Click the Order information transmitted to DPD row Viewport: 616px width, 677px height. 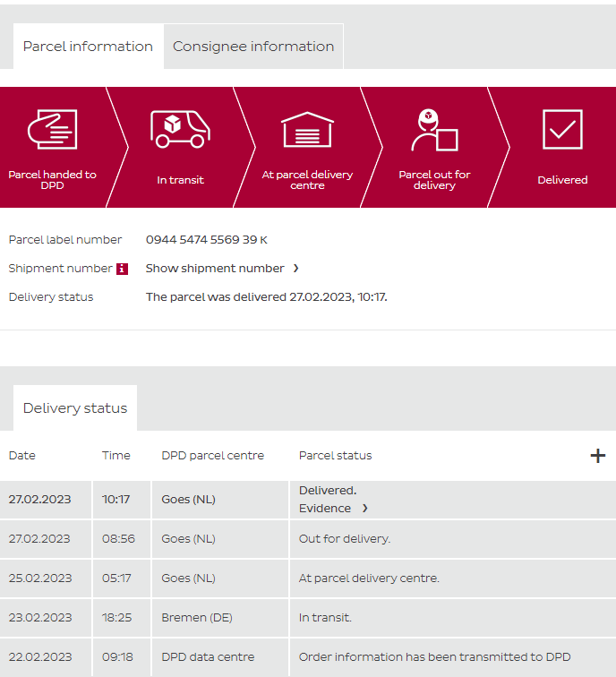434,657
